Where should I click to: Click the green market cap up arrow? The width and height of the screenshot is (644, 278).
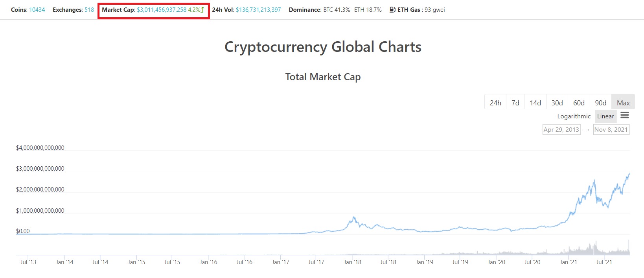pyautogui.click(x=202, y=9)
